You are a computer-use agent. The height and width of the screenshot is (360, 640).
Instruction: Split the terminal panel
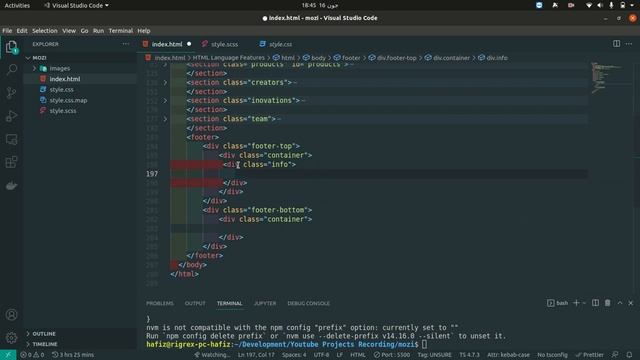point(596,303)
